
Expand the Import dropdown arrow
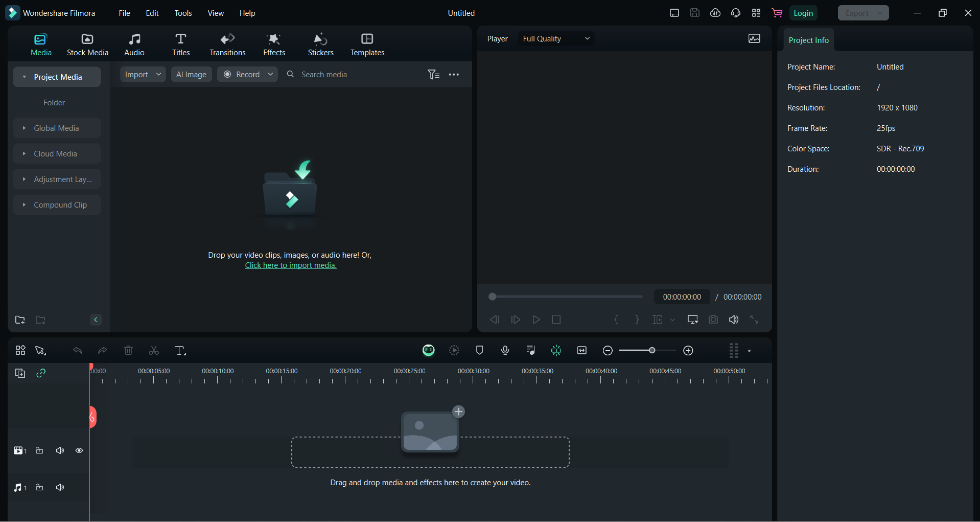[159, 75]
